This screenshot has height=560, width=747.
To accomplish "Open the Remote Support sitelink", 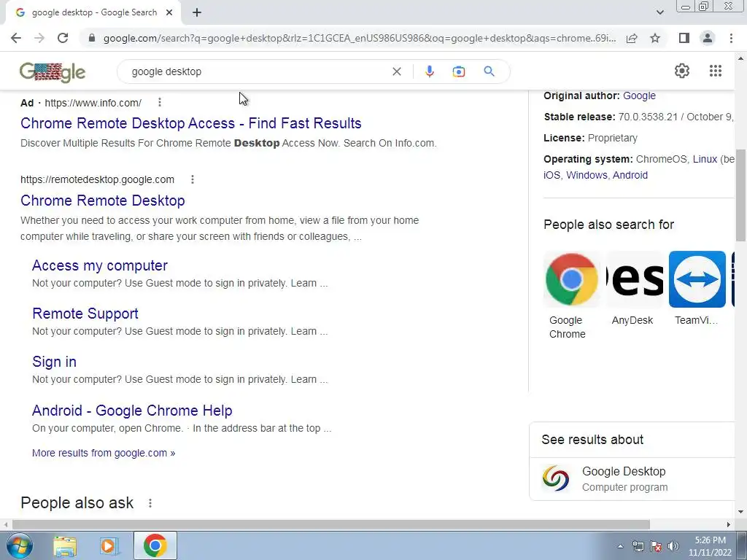I will [85, 314].
